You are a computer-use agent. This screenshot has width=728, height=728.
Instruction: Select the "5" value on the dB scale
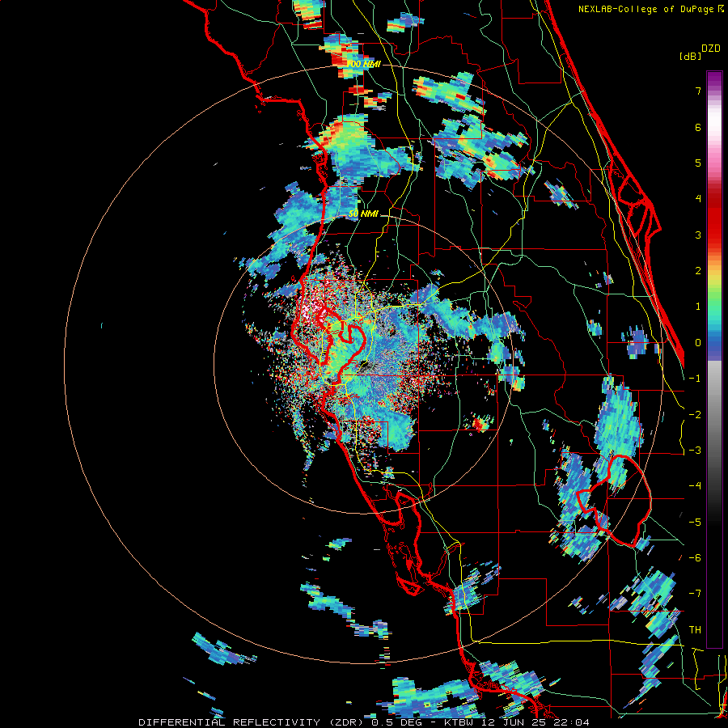698,163
